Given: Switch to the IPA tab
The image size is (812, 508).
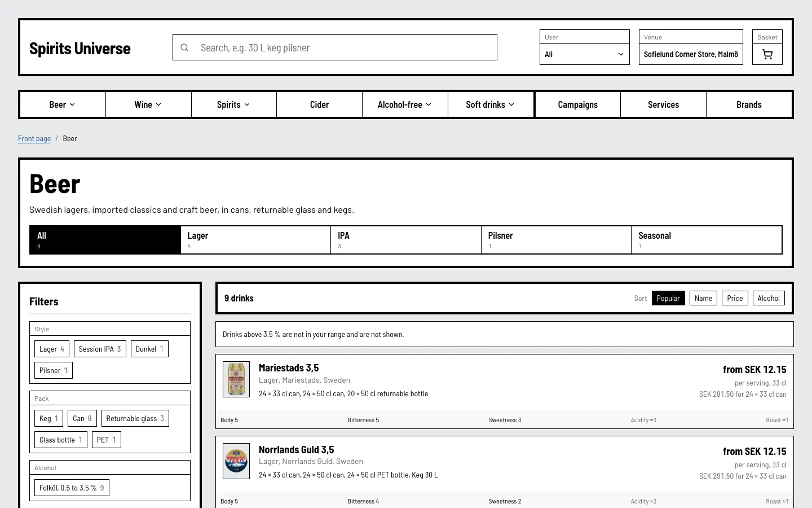Looking at the screenshot, I should (x=406, y=240).
